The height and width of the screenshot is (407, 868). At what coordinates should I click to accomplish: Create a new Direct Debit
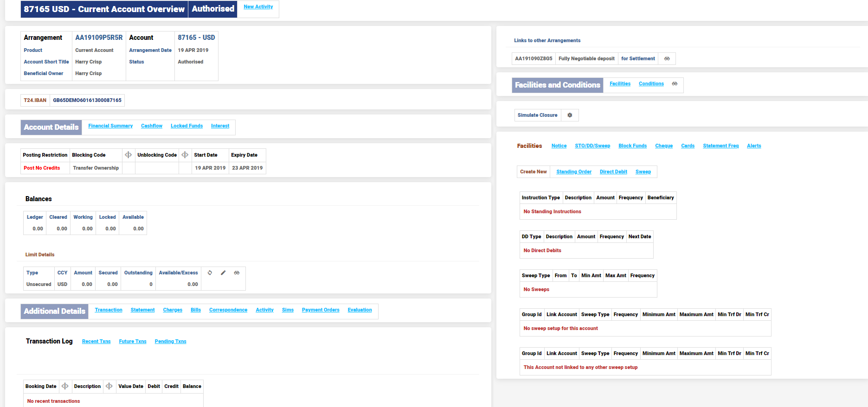tap(613, 172)
